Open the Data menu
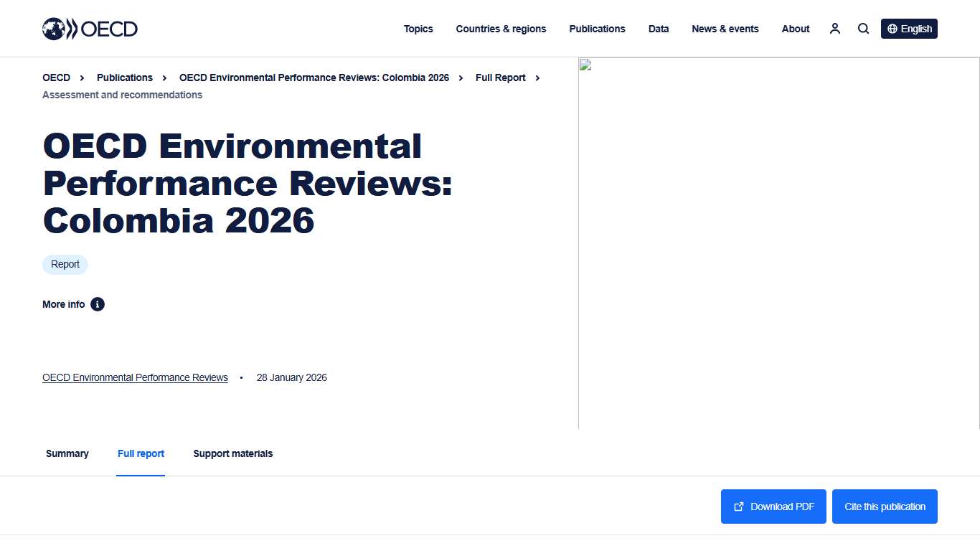 tap(658, 28)
